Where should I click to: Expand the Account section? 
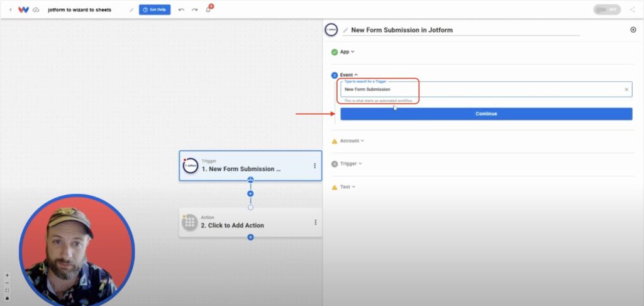tap(352, 140)
